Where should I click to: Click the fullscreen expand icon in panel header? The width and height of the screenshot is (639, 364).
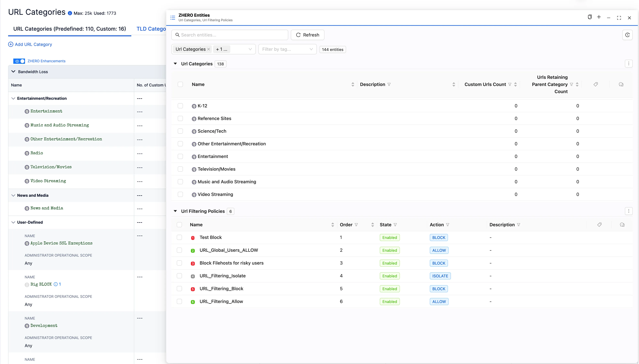619,18
